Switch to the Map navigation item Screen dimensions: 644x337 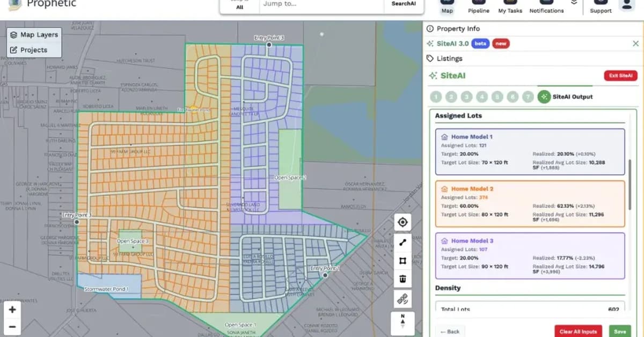point(447,7)
